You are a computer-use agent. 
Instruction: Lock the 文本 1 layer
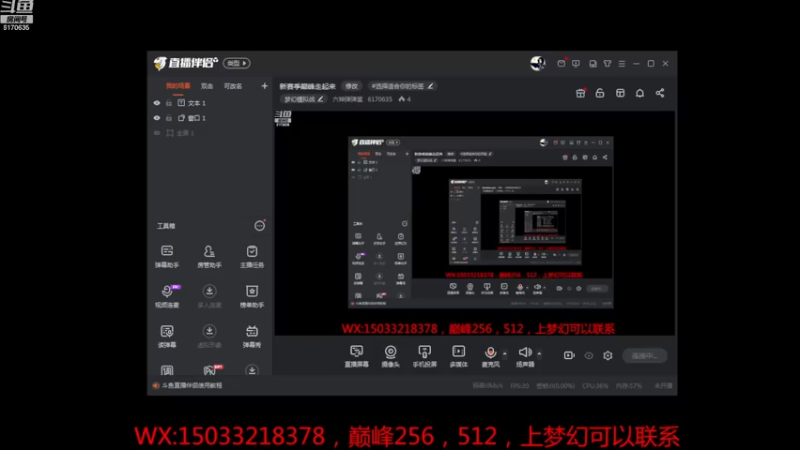[x=168, y=103]
